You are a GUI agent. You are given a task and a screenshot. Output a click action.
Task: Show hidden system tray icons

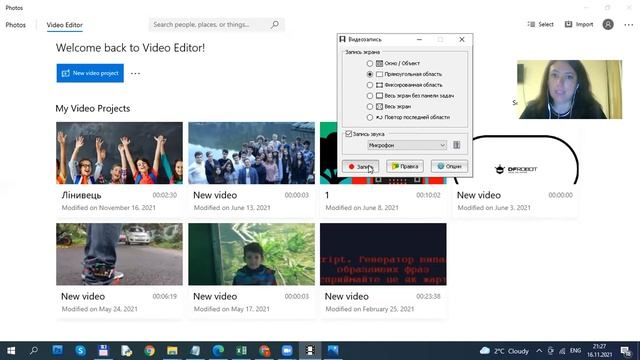pos(539,351)
